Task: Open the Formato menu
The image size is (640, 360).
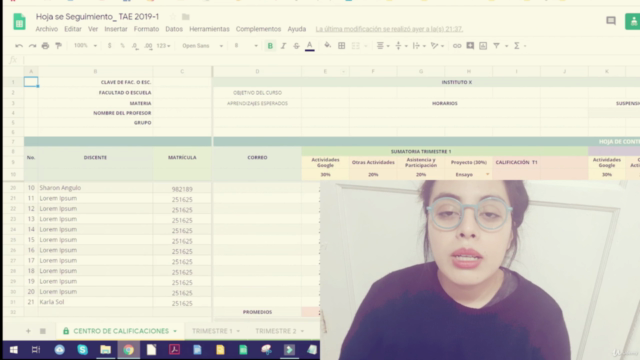Action: pos(146,29)
